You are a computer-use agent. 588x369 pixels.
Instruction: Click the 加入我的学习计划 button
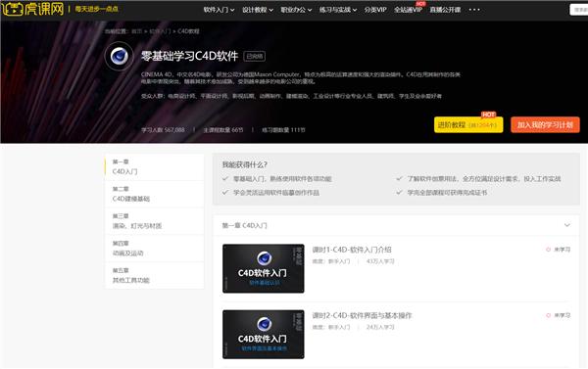click(545, 124)
